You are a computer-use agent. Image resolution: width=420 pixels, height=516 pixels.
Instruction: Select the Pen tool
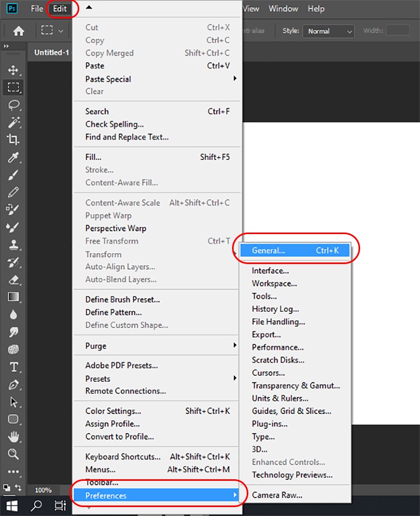pyautogui.click(x=13, y=384)
